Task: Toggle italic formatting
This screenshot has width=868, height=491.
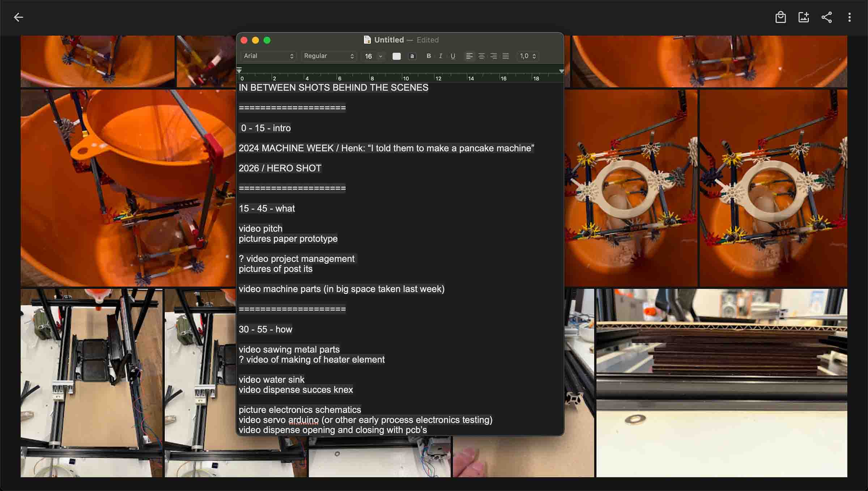Action: pyautogui.click(x=441, y=56)
